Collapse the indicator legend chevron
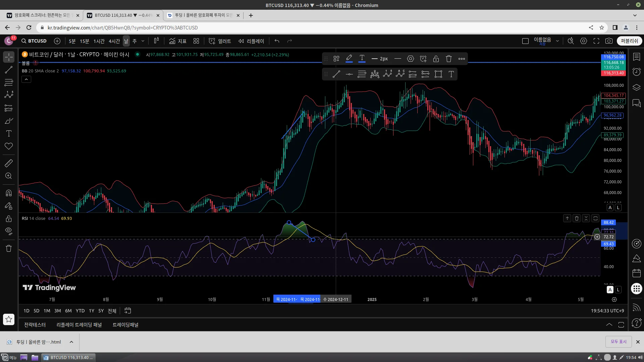 click(26, 79)
